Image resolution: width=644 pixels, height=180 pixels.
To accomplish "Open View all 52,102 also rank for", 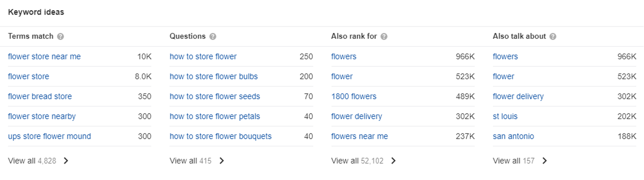I will (x=363, y=161).
